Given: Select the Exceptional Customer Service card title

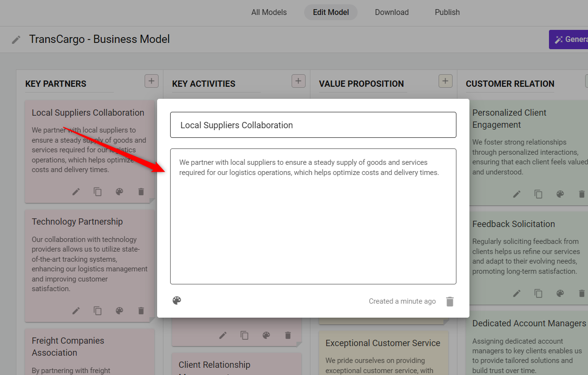Looking at the screenshot, I should (x=383, y=343).
